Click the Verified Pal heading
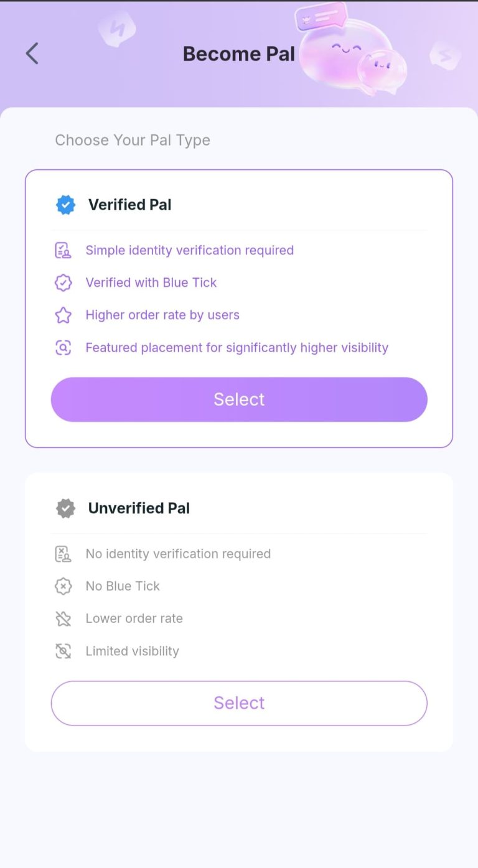The height and width of the screenshot is (868, 478). click(129, 205)
